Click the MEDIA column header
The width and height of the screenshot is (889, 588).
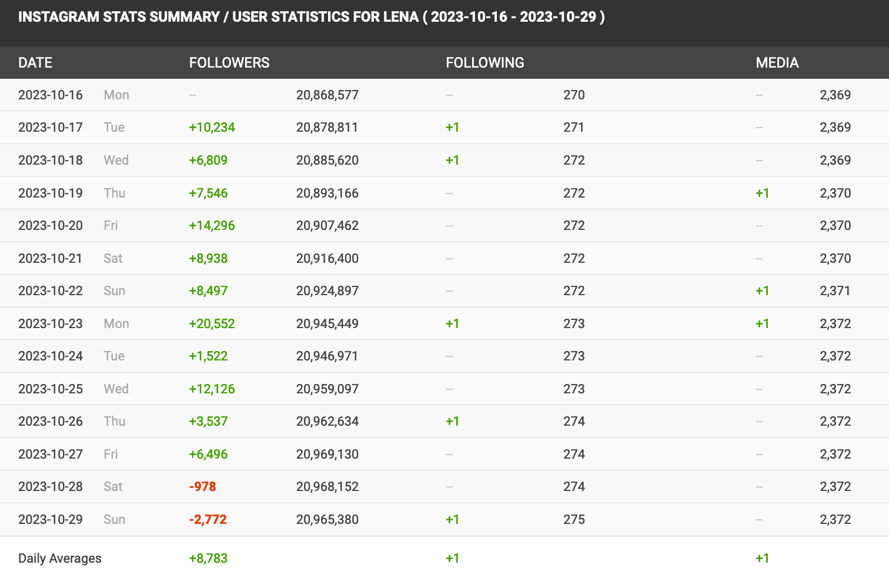[777, 63]
